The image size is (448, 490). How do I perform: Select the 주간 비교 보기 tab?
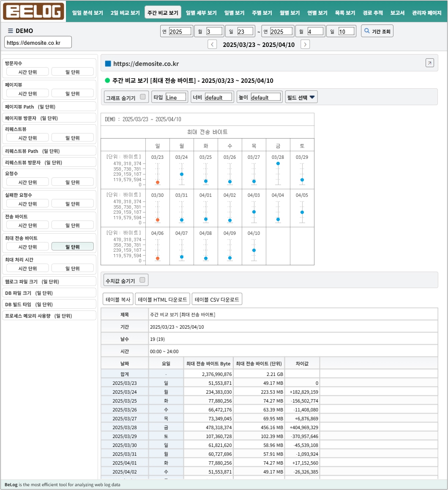point(163,13)
